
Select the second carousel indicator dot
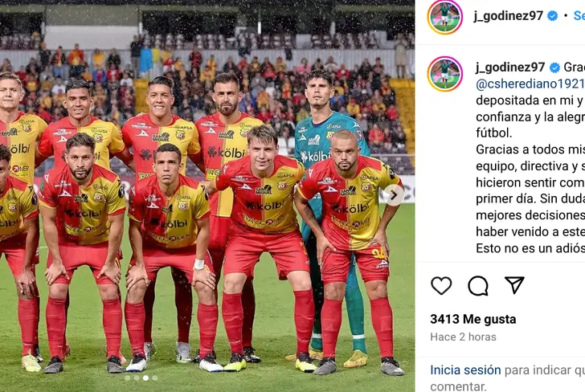[137, 378]
